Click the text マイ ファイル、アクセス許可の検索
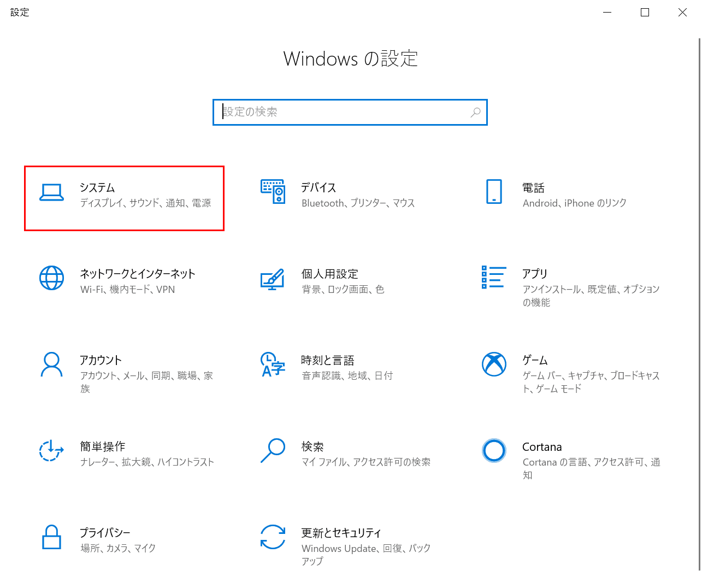Viewport: 702px width, 588px height. (365, 462)
